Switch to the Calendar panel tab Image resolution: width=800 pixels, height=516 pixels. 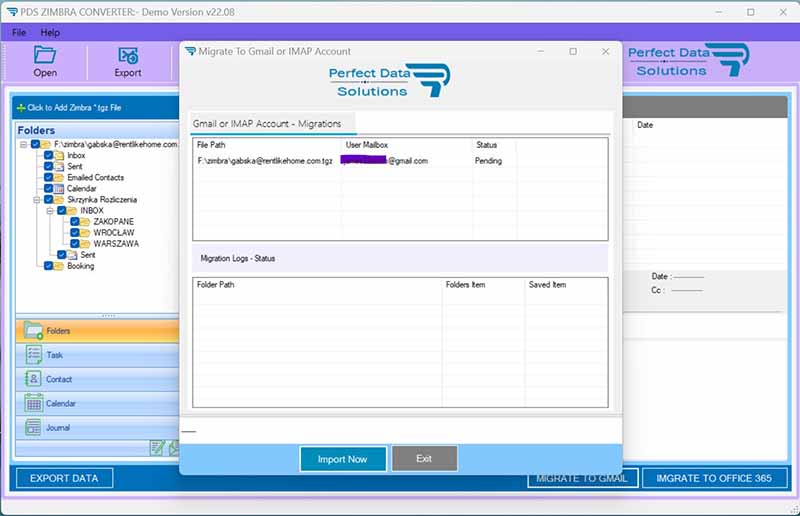point(97,403)
